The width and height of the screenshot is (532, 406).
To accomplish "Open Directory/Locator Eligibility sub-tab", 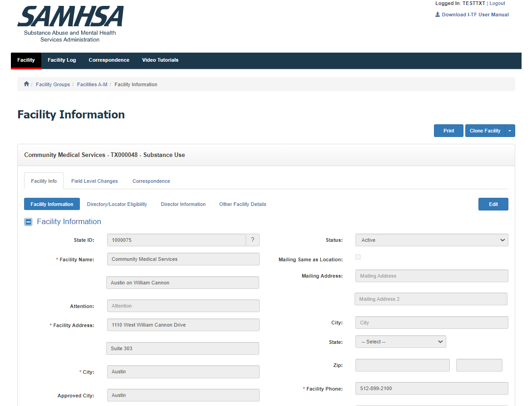I will (x=117, y=204).
